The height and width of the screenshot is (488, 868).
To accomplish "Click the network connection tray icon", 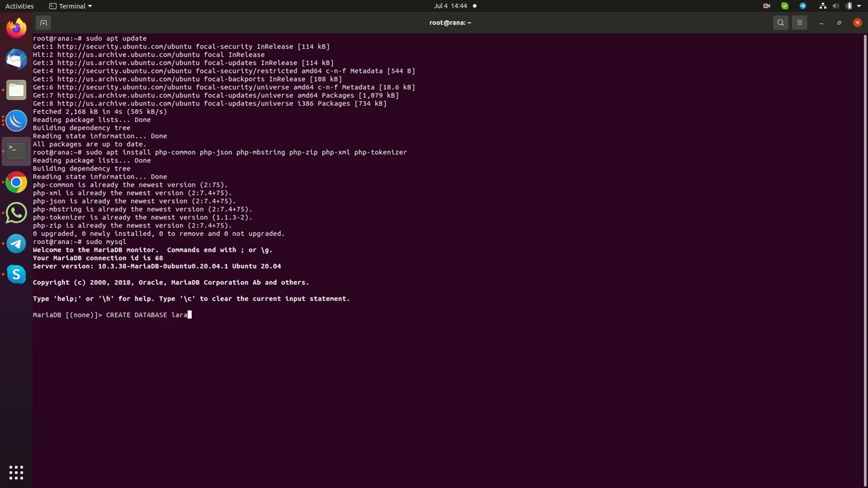I will (x=823, y=6).
